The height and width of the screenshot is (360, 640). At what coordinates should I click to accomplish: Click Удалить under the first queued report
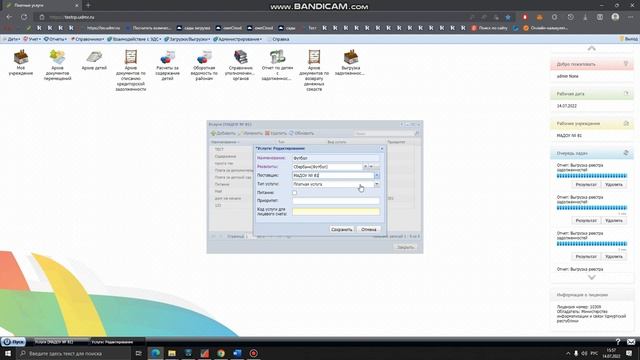614,184
